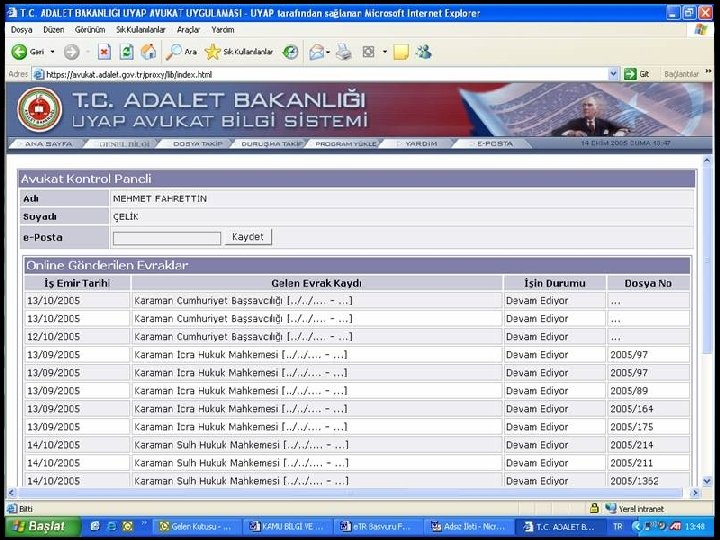
Task: Click Dosya No 2005/211
Action: tap(631, 463)
